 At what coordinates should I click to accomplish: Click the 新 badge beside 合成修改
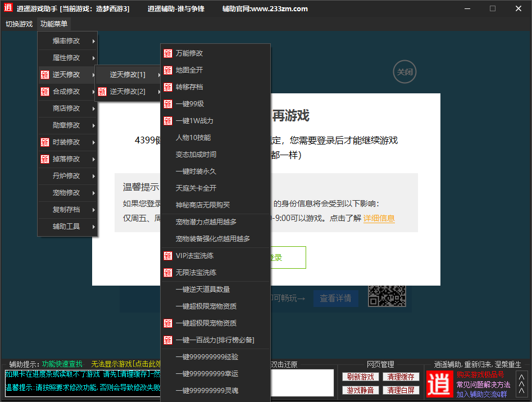tap(45, 91)
